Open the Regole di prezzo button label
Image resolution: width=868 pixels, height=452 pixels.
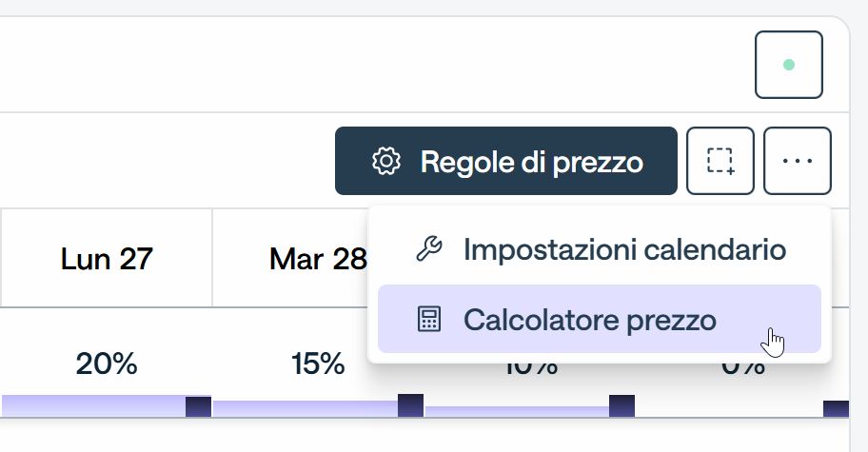[531, 162]
